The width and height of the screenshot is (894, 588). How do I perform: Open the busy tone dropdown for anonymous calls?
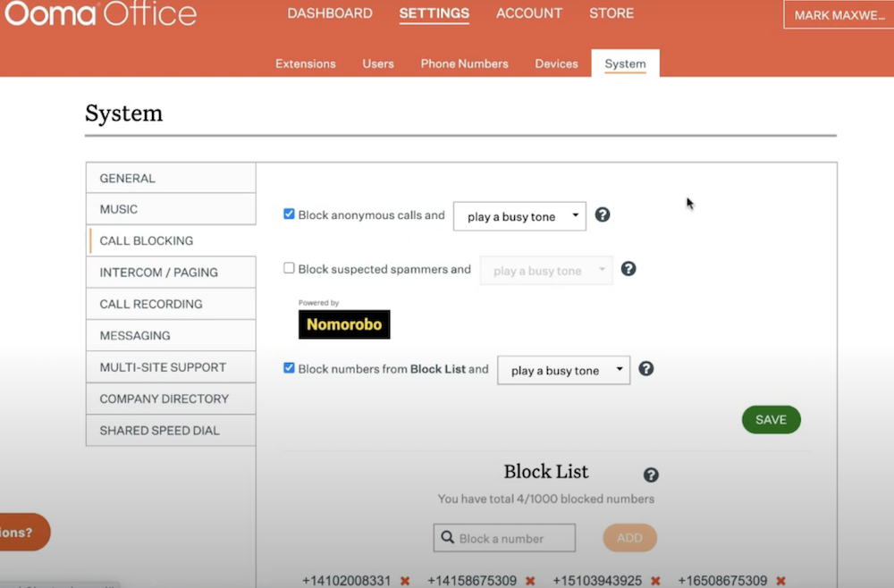pyautogui.click(x=519, y=215)
